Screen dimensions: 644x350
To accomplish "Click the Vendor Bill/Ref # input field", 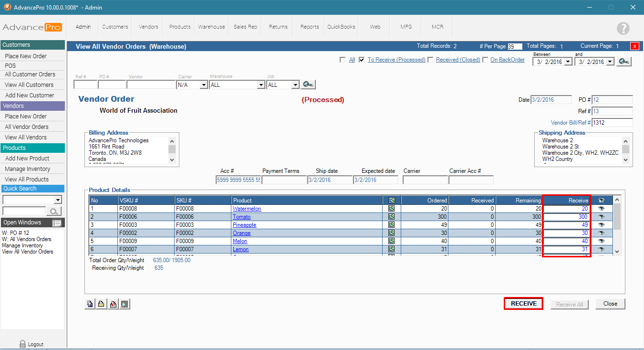I will click(612, 123).
